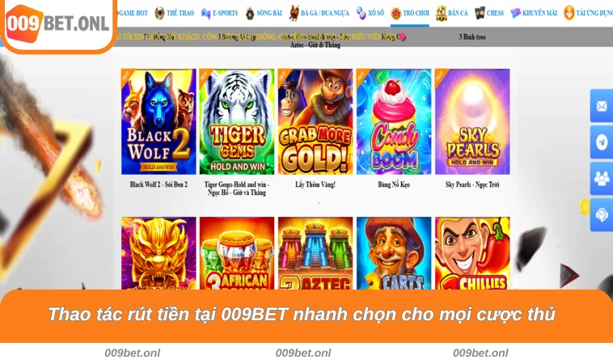The height and width of the screenshot is (364, 613).
Task: Open the Trò Chơi tab
Action: [410, 13]
